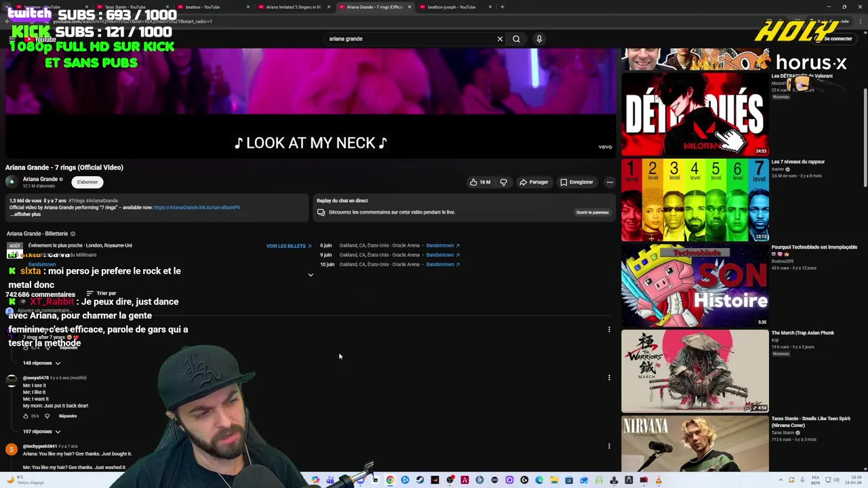Image resolution: width=868 pixels, height=488 pixels.
Task: Open Microsoft Edge from taskbar
Action: (x=539, y=480)
